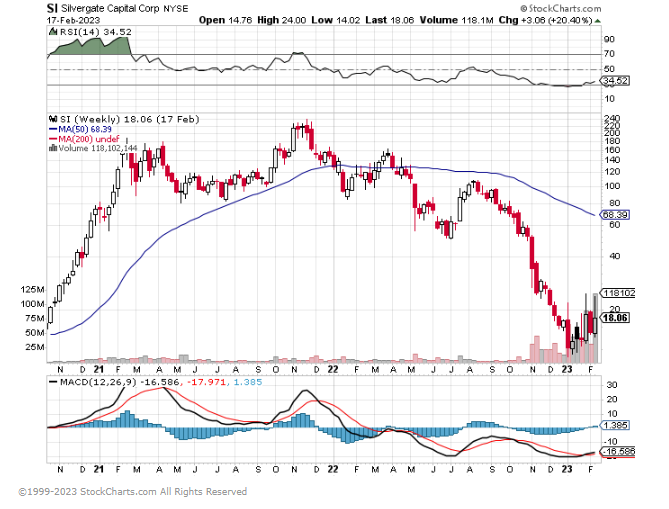Screen dimensions: 669x509
Task: Click the boxed 18.06 last price label
Action: (615, 318)
